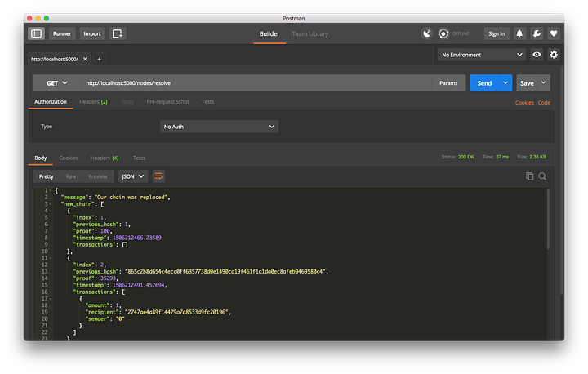588x374 pixels.
Task: Click the timestamp 1506212466.23589 value
Action: 137,238
